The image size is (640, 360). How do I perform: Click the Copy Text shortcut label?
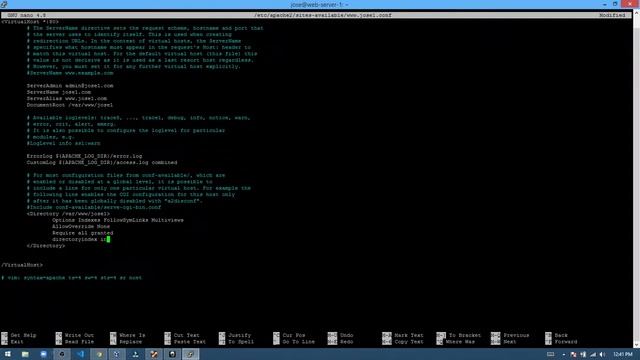[x=409, y=342]
